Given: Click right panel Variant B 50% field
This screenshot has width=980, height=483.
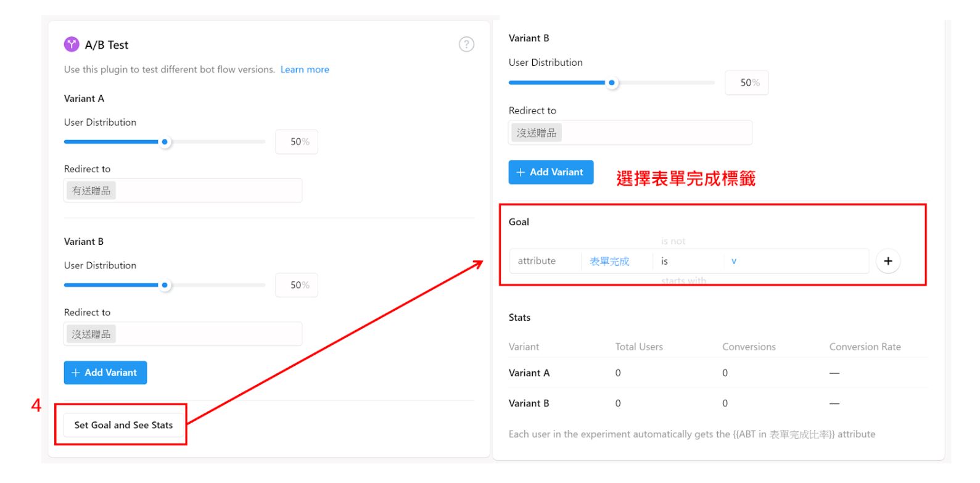Looking at the screenshot, I should coord(746,83).
